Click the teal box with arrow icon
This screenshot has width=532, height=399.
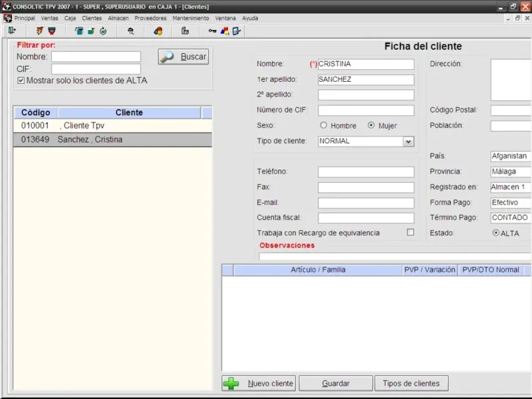(x=78, y=31)
